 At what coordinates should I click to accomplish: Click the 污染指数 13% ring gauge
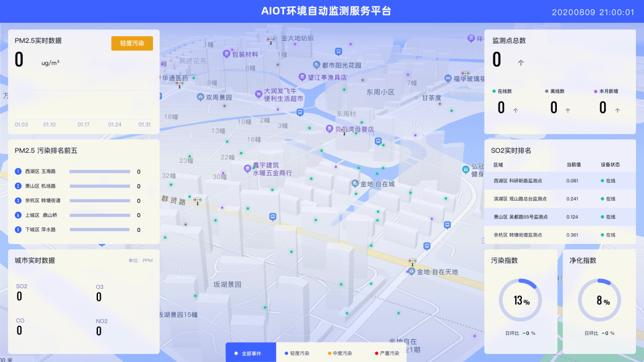pyautogui.click(x=520, y=300)
